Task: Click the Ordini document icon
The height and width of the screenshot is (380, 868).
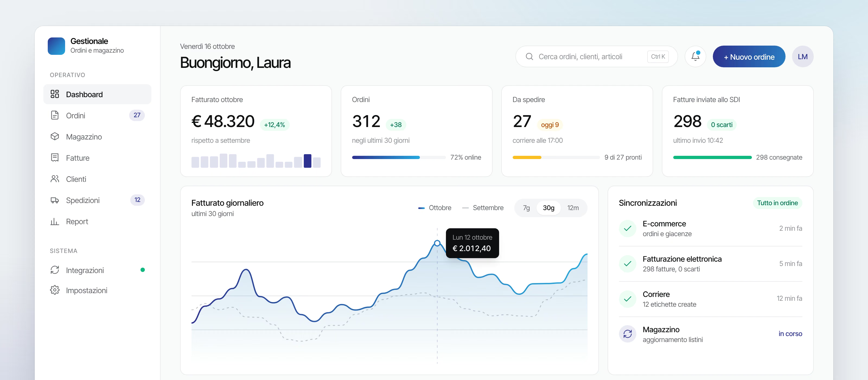Action: pos(55,115)
